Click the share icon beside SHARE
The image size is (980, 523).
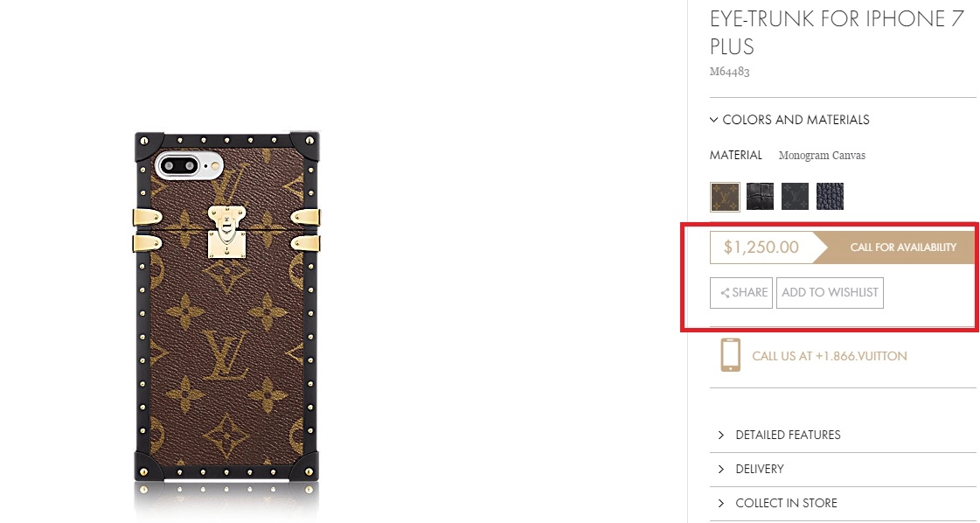pyautogui.click(x=725, y=293)
